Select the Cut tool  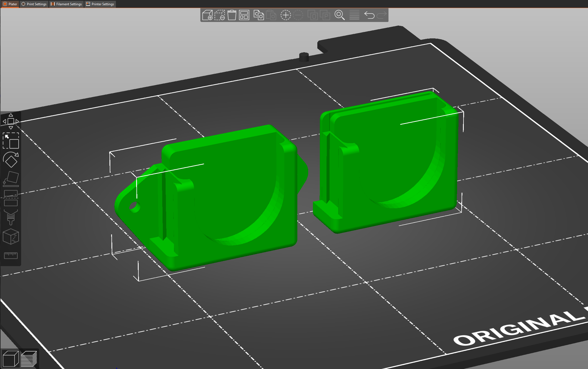click(x=11, y=198)
